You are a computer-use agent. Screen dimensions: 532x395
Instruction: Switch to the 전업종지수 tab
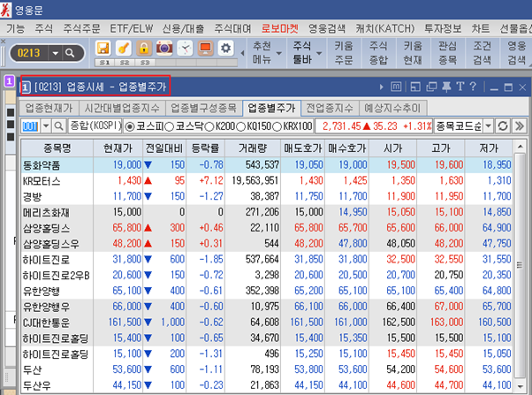point(330,109)
